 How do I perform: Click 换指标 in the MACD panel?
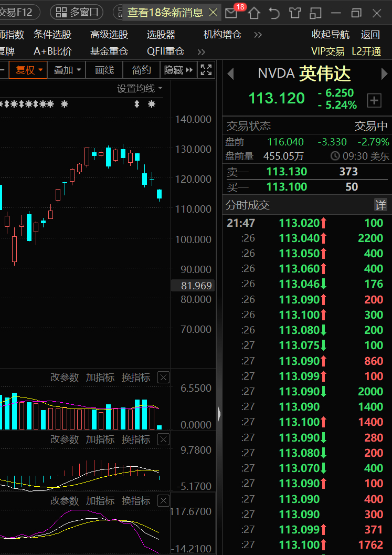(136, 439)
